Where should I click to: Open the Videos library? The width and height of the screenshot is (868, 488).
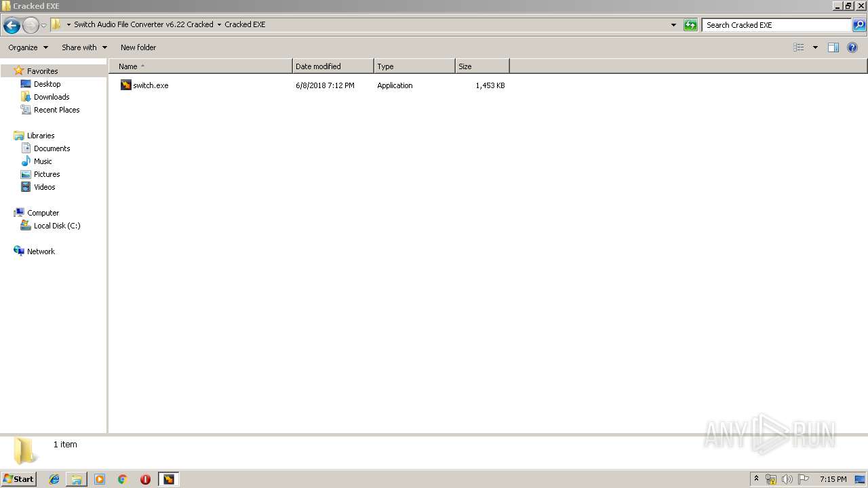(45, 187)
